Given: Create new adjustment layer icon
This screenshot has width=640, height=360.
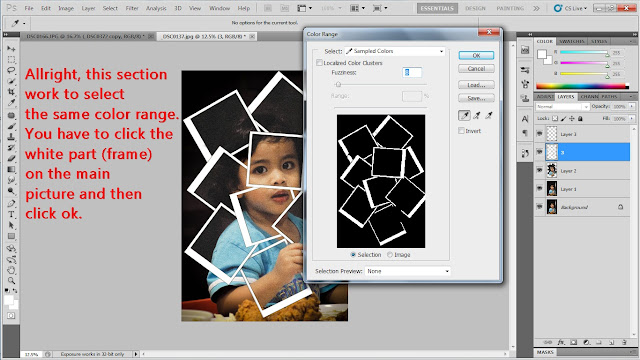Looking at the screenshot, I should (587, 342).
